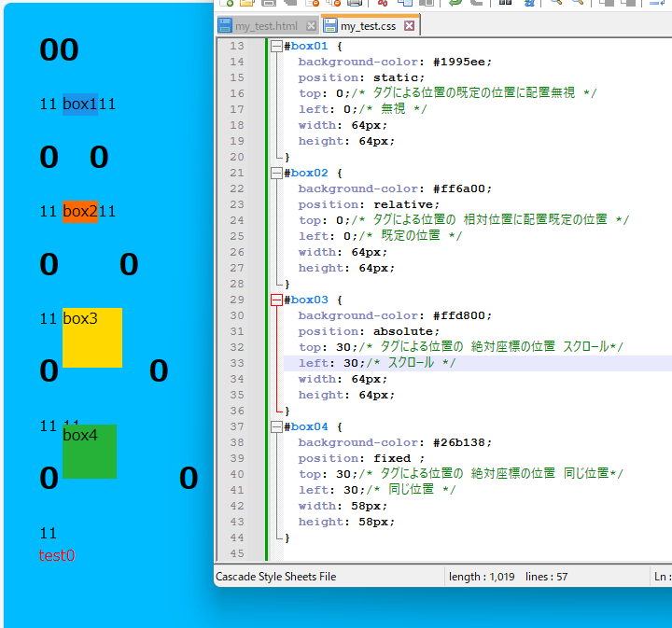Click the #box03 selector text
Screen dimensions: 672x628
306,300
